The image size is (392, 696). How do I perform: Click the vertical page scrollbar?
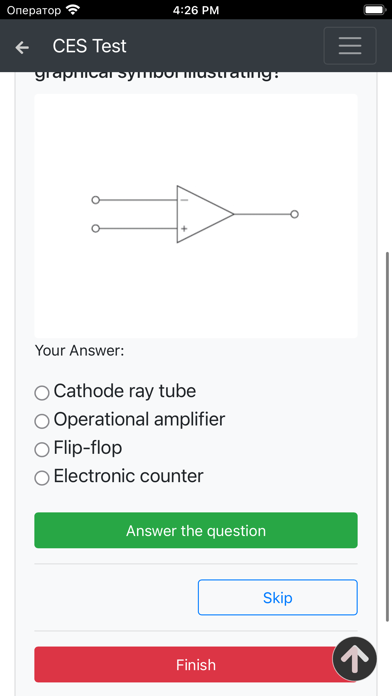[388, 437]
